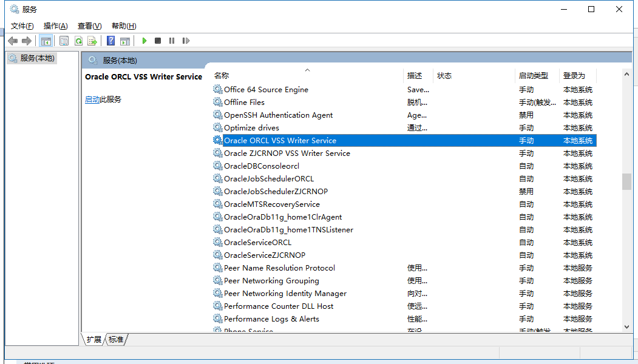This screenshot has width=638, height=364.
Task: Open the Help toolbar icon
Action: 110,41
